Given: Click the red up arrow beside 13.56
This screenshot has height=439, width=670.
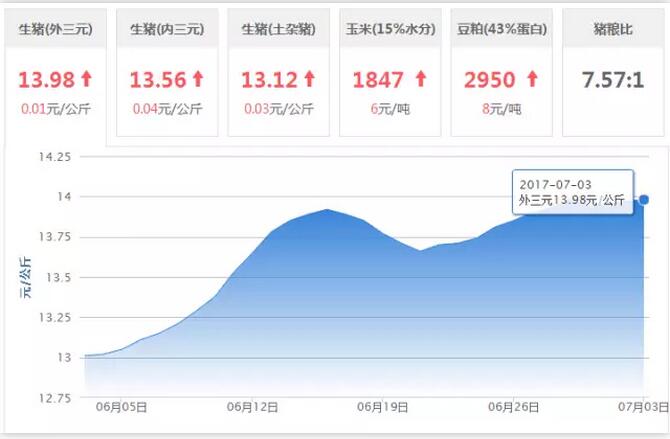Looking at the screenshot, I should pyautogui.click(x=197, y=77).
